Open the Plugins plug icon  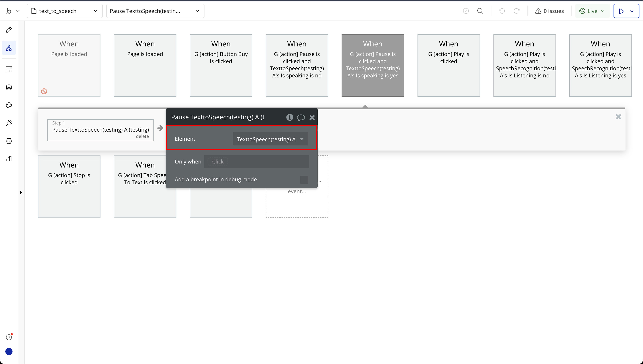click(9, 123)
